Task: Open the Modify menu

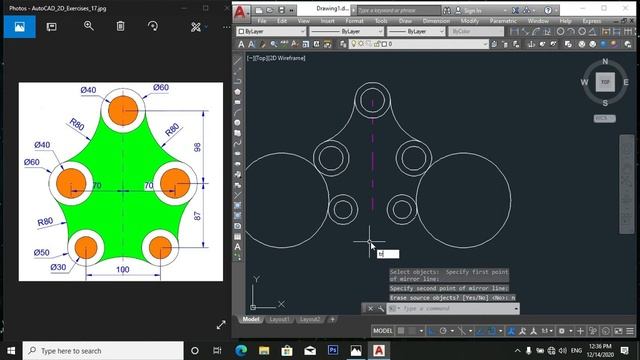Action: (x=469, y=21)
